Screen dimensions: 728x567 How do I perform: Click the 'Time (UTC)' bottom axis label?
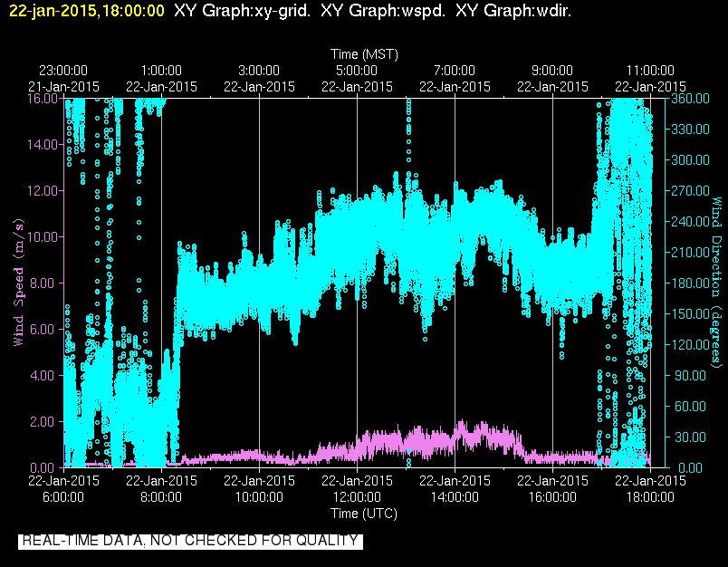tap(364, 514)
